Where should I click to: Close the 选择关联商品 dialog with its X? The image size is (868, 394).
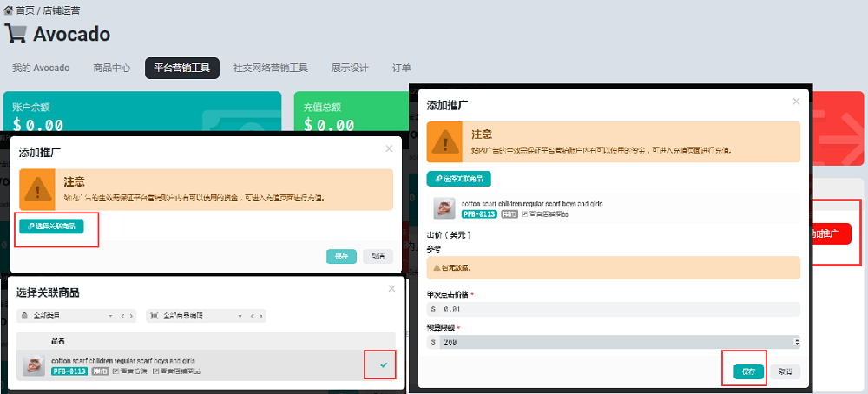point(391,289)
